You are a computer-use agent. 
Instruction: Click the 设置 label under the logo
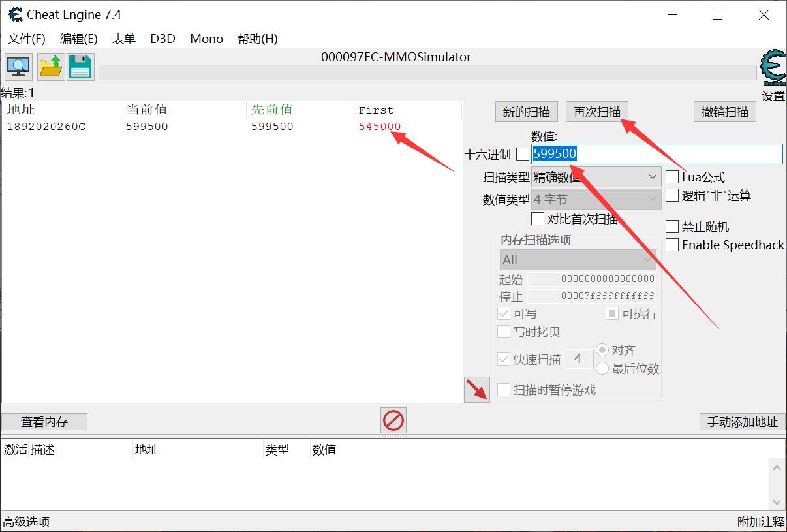pos(773,96)
